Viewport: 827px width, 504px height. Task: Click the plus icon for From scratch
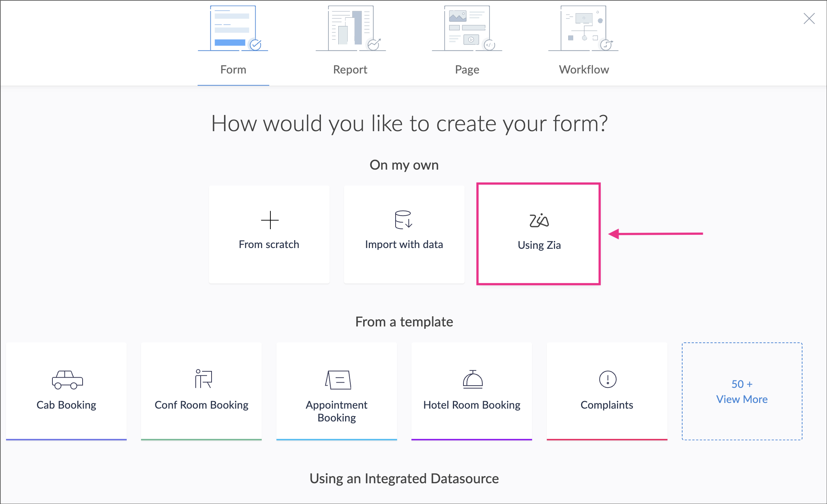pyautogui.click(x=270, y=220)
